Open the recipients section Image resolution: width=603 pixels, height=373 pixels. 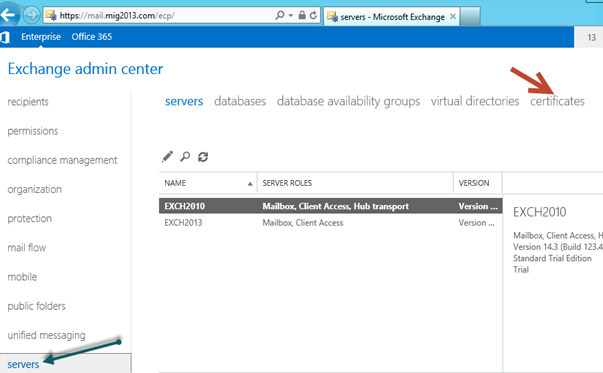pyautogui.click(x=28, y=102)
